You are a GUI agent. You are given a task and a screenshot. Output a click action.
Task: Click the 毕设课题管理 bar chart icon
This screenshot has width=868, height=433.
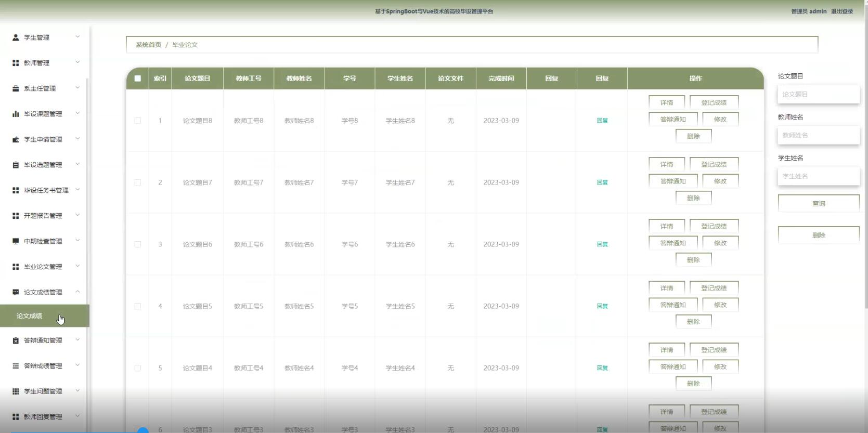pyautogui.click(x=16, y=114)
